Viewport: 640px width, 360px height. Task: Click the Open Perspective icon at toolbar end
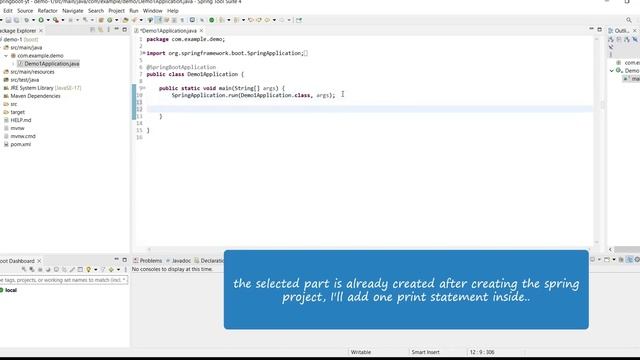coord(299,20)
